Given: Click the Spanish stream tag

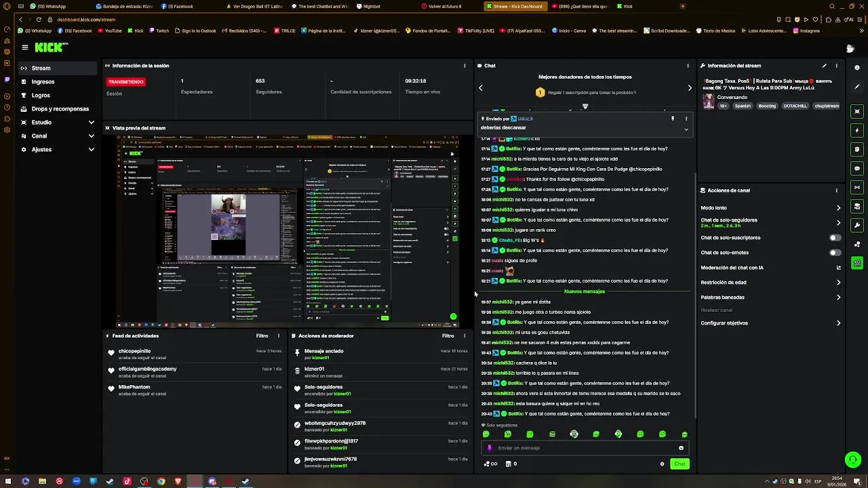Looking at the screenshot, I should [743, 106].
